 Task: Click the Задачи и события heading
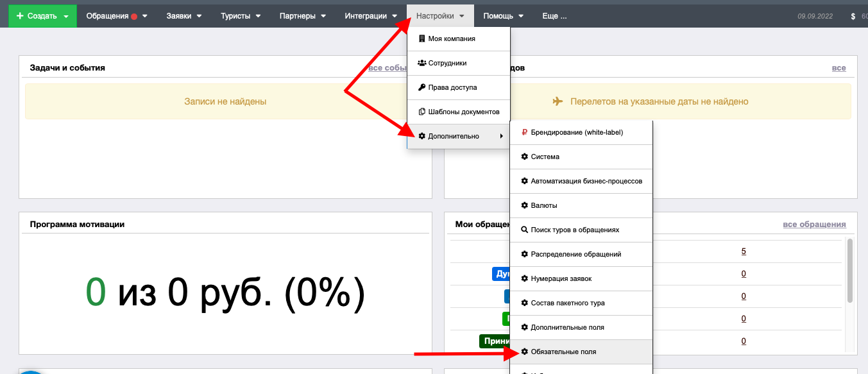(67, 67)
